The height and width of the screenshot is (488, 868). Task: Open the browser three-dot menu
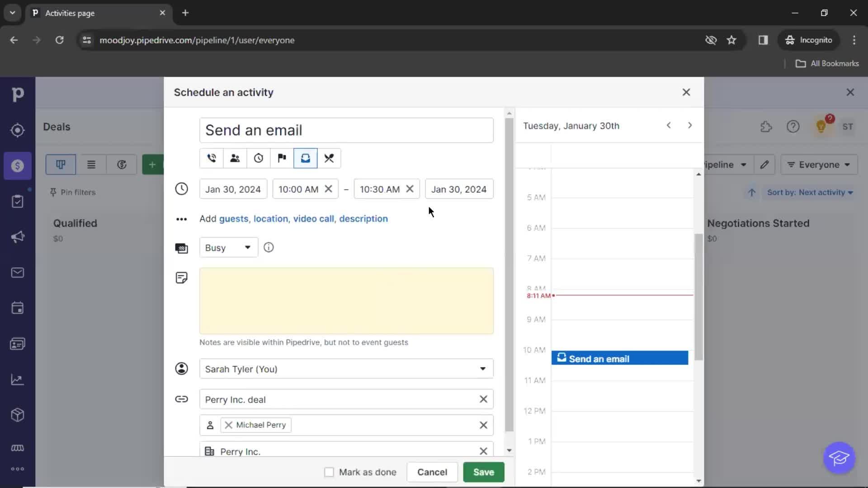click(x=854, y=40)
